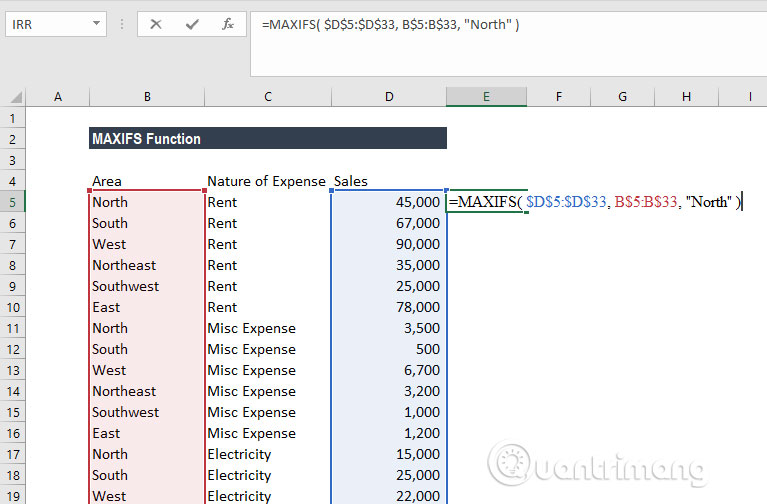This screenshot has height=504, width=767.
Task: Click Electricity in row 17
Action: (x=239, y=455)
